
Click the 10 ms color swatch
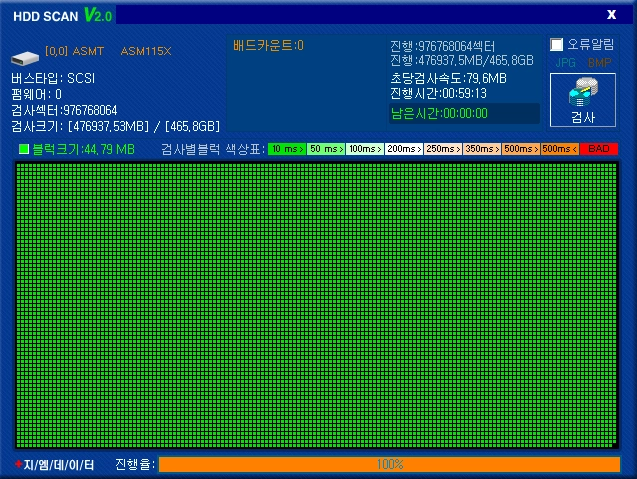click(287, 149)
